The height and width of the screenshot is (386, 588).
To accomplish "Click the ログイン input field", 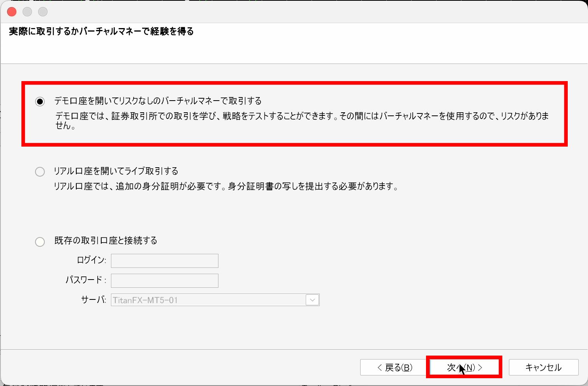I will pos(165,261).
